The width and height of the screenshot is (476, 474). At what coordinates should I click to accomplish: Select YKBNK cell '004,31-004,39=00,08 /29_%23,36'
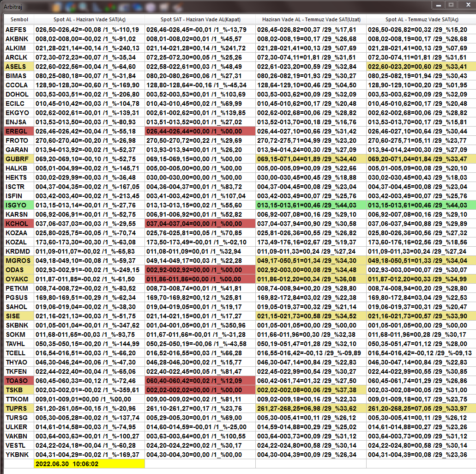[x=422, y=455]
